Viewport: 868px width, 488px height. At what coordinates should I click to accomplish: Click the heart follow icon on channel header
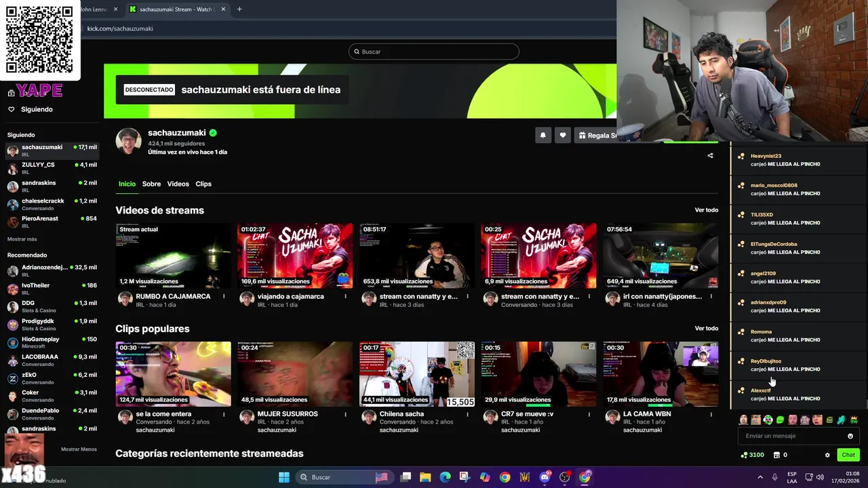click(x=562, y=136)
